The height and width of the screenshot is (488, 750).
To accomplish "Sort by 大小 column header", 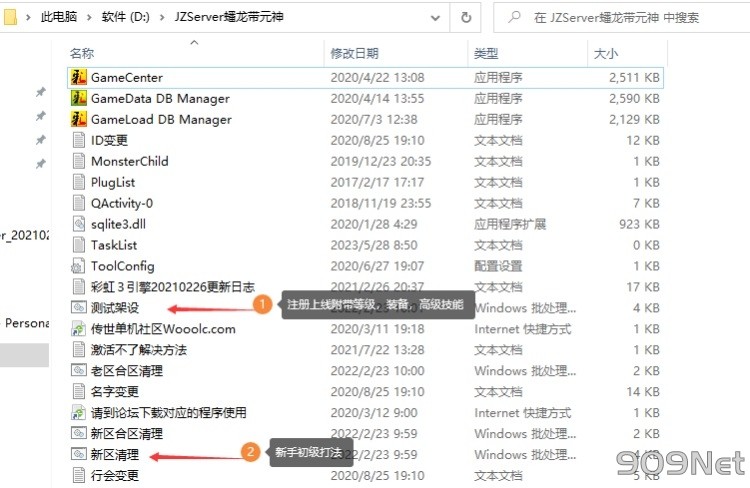I will pyautogui.click(x=606, y=53).
